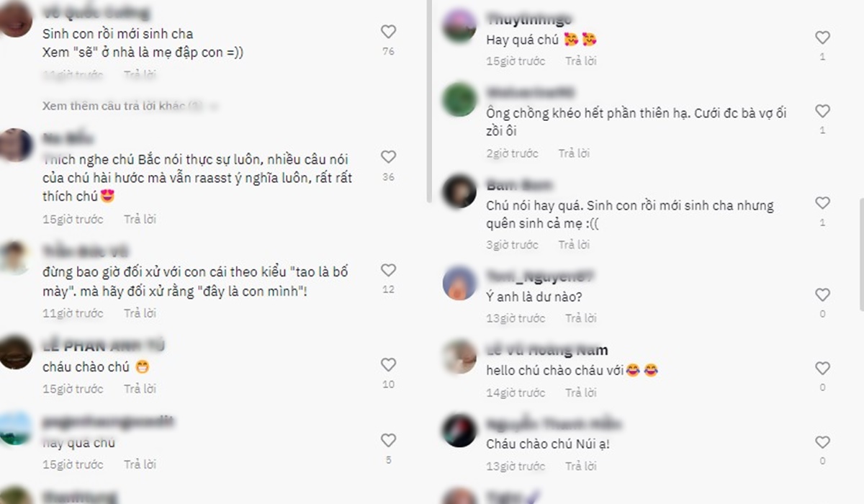Like the 'Cháu chào chú Núi ạ!' comment
Image resolution: width=864 pixels, height=504 pixels.
coord(822,443)
